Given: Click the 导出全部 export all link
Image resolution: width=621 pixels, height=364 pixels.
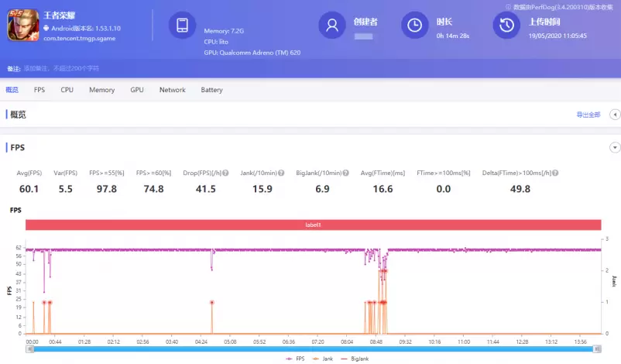Looking at the screenshot, I should [588, 115].
